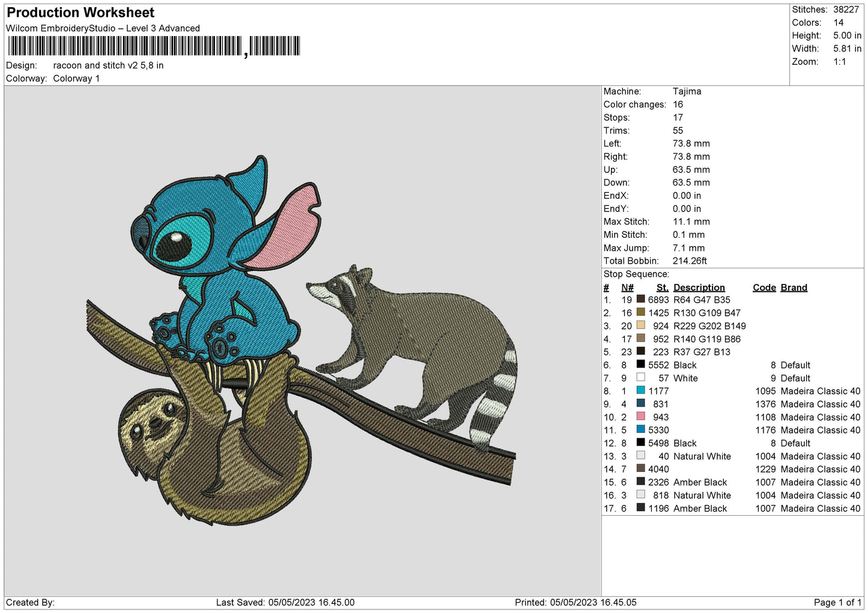Click the Total Bobbin value 214.26ft
Viewport: 868px width, 613px height.
(x=690, y=261)
